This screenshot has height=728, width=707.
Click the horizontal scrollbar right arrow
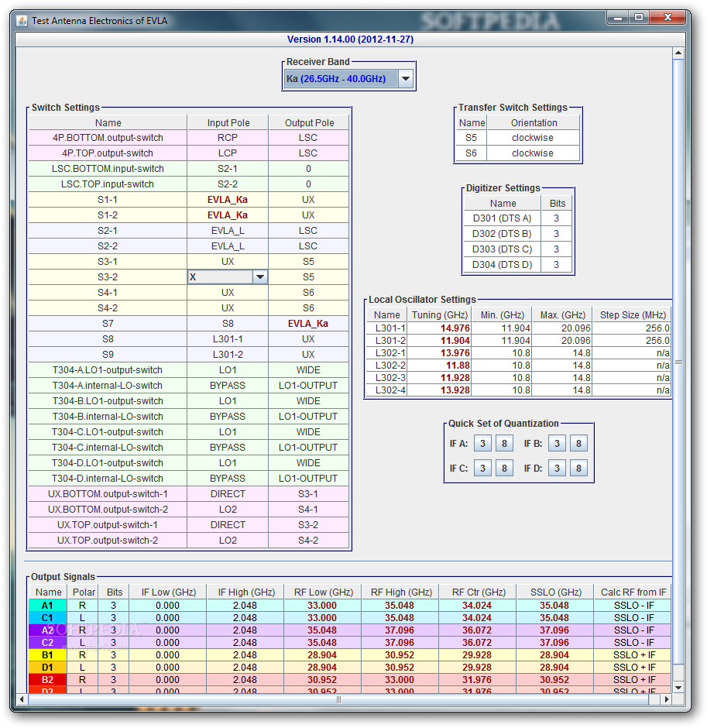(x=667, y=699)
